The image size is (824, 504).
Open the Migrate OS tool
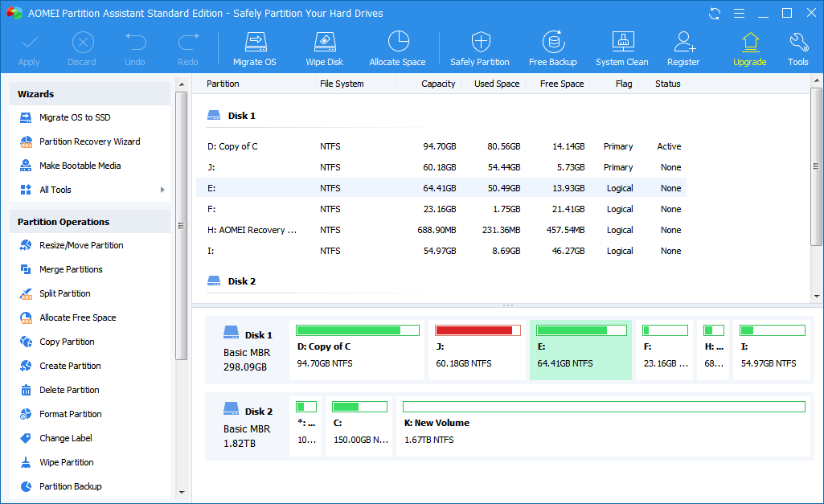(255, 49)
